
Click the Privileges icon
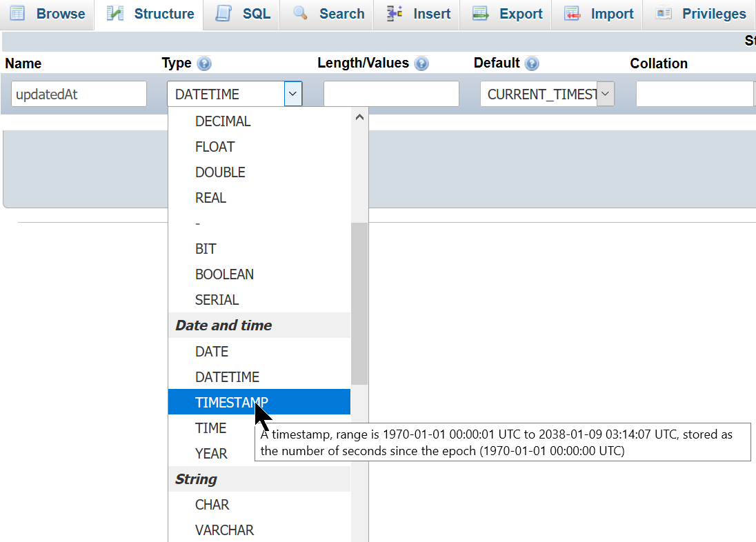pos(664,14)
